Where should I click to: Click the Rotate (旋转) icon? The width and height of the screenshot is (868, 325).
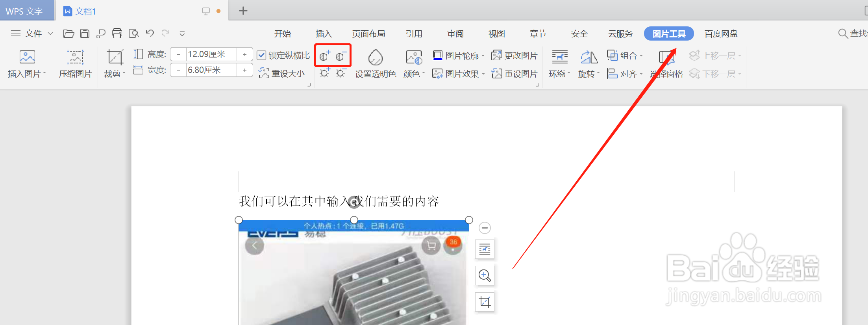click(x=589, y=58)
